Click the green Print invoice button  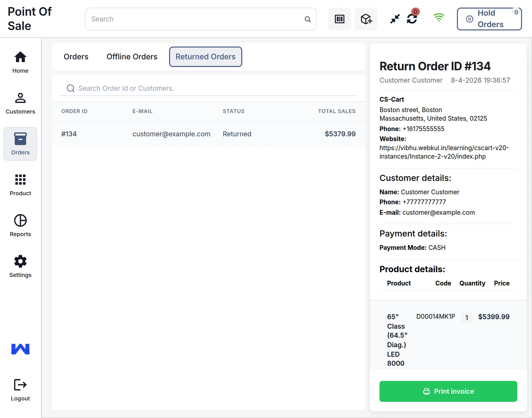[448, 391]
